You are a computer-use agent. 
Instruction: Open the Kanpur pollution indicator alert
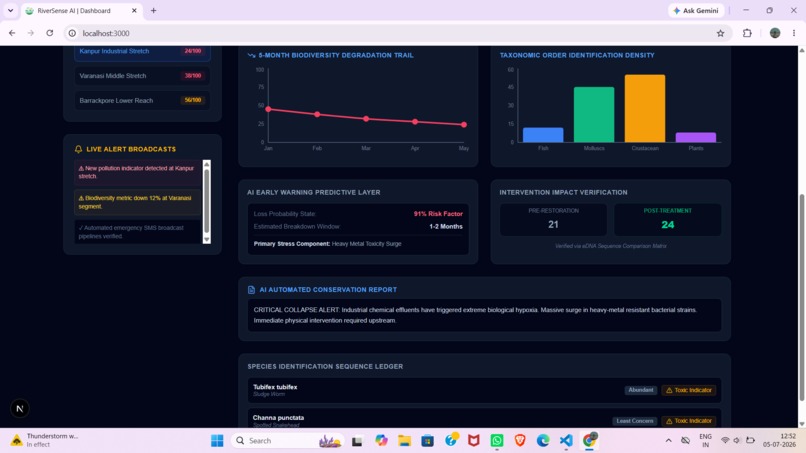click(138, 172)
